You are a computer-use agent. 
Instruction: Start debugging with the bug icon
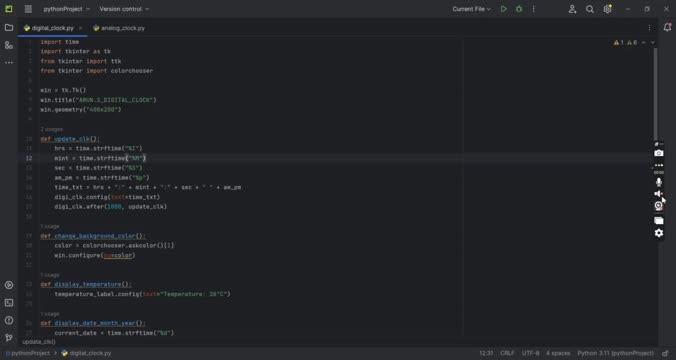(x=519, y=9)
